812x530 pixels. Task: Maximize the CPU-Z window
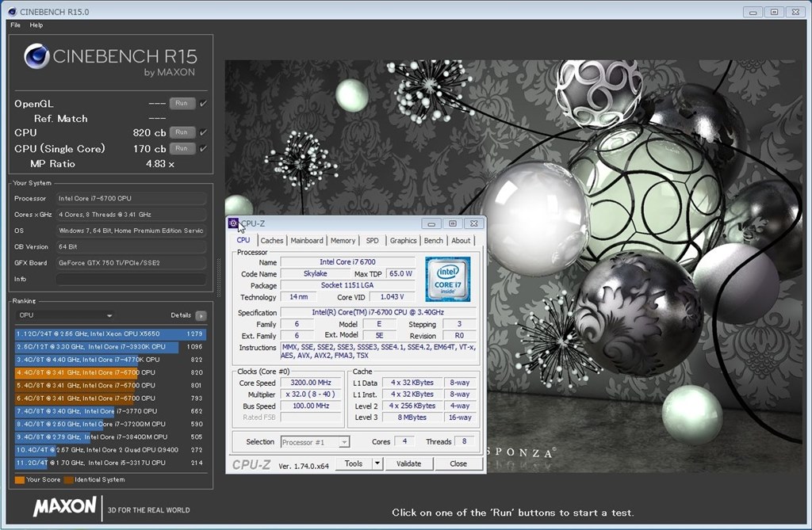[x=453, y=223]
